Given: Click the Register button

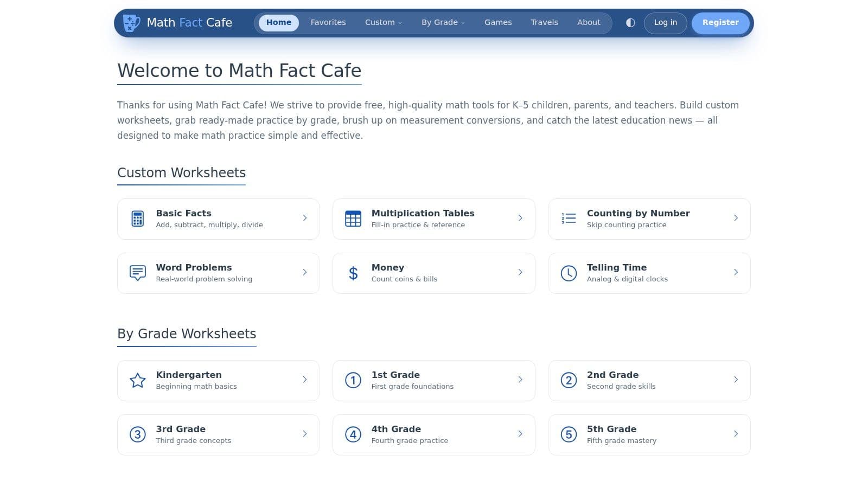Looking at the screenshot, I should (x=720, y=23).
